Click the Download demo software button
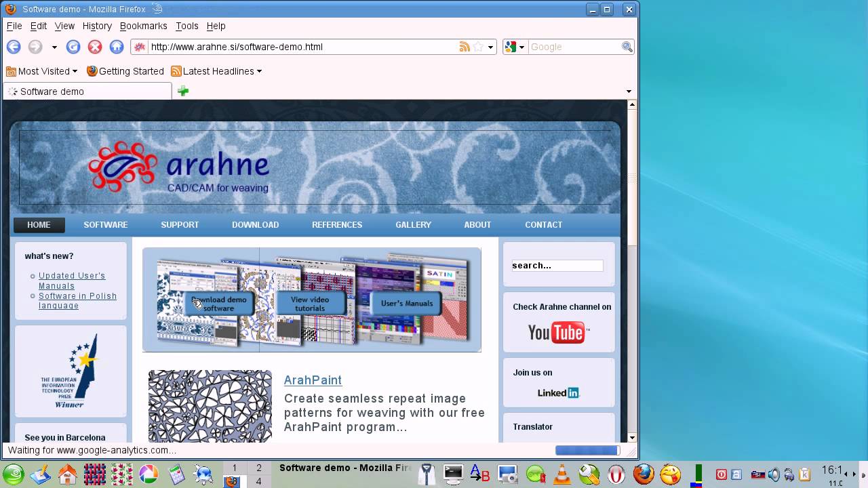868x488 pixels. coord(219,304)
